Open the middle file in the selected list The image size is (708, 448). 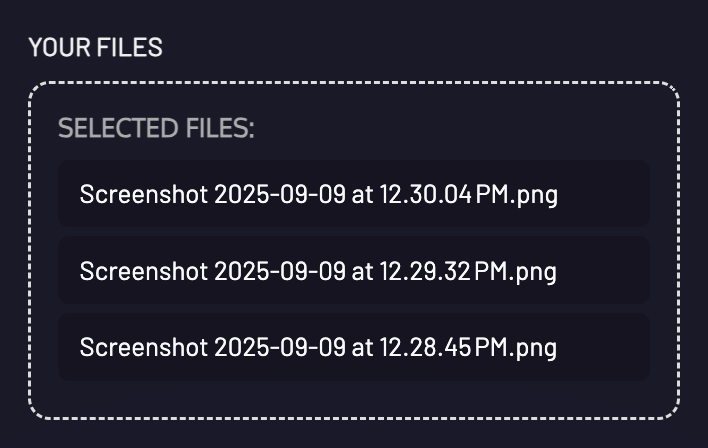tap(318, 271)
